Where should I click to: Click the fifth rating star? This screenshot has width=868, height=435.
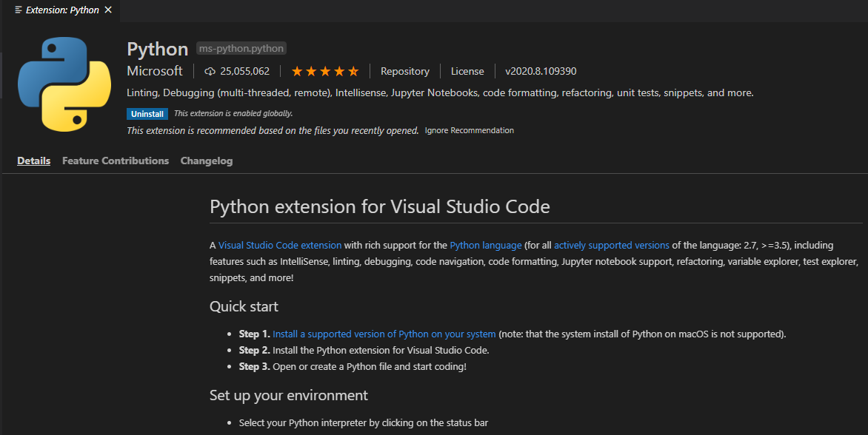[x=353, y=70]
